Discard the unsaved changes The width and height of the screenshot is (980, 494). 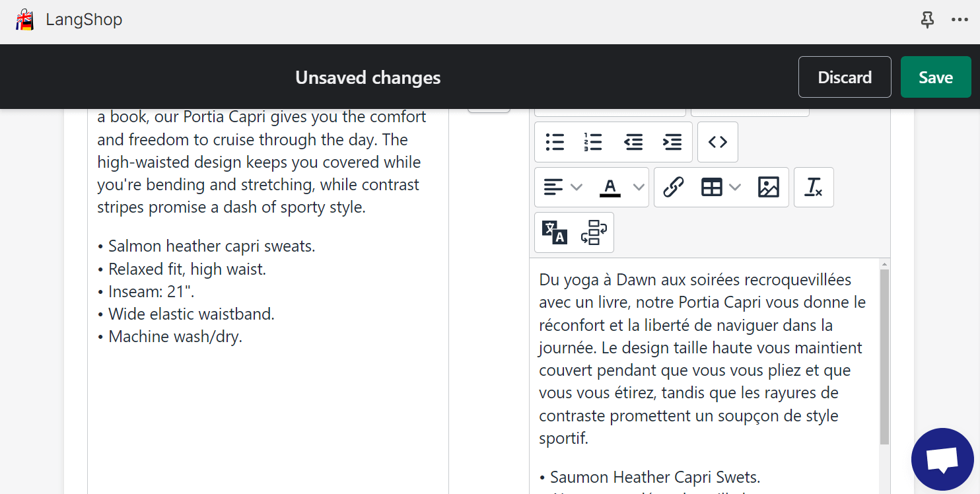(x=845, y=77)
